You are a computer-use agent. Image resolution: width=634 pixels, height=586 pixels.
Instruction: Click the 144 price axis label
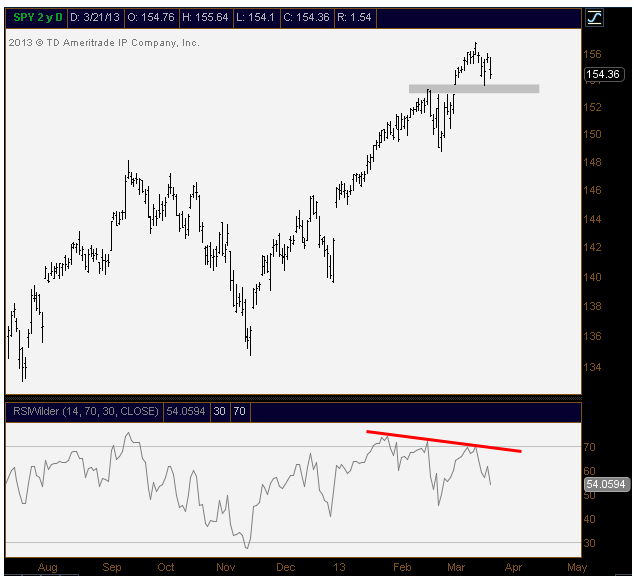pyautogui.click(x=592, y=219)
